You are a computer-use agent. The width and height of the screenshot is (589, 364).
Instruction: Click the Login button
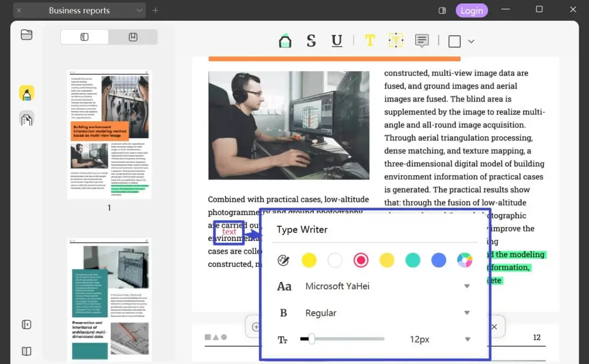(472, 10)
